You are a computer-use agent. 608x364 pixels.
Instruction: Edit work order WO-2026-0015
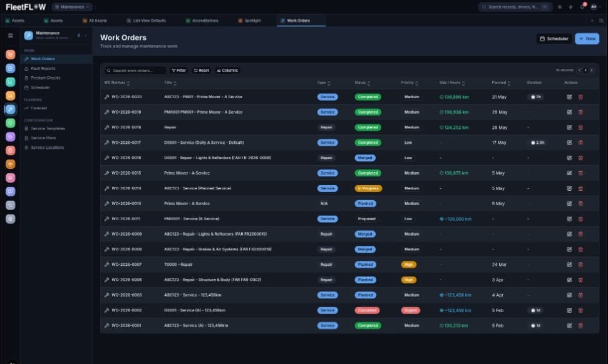(x=569, y=173)
